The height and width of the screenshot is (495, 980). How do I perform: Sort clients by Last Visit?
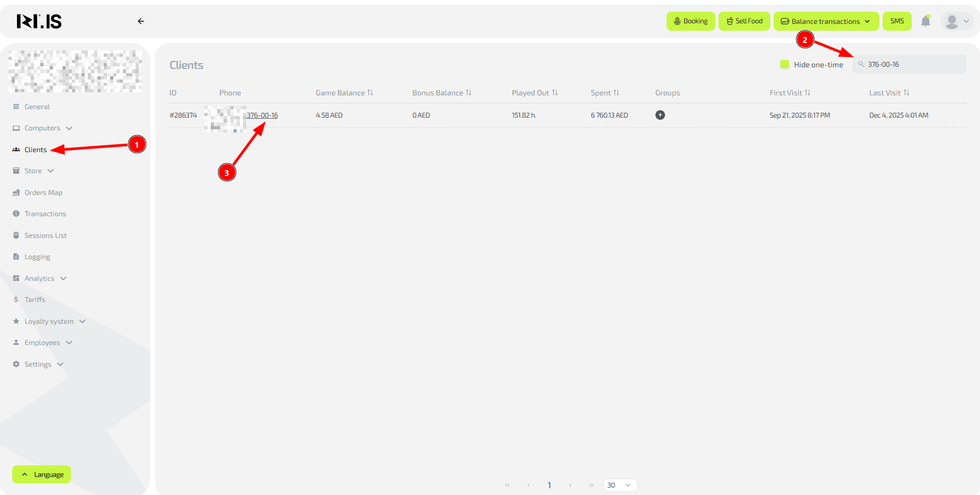point(906,93)
